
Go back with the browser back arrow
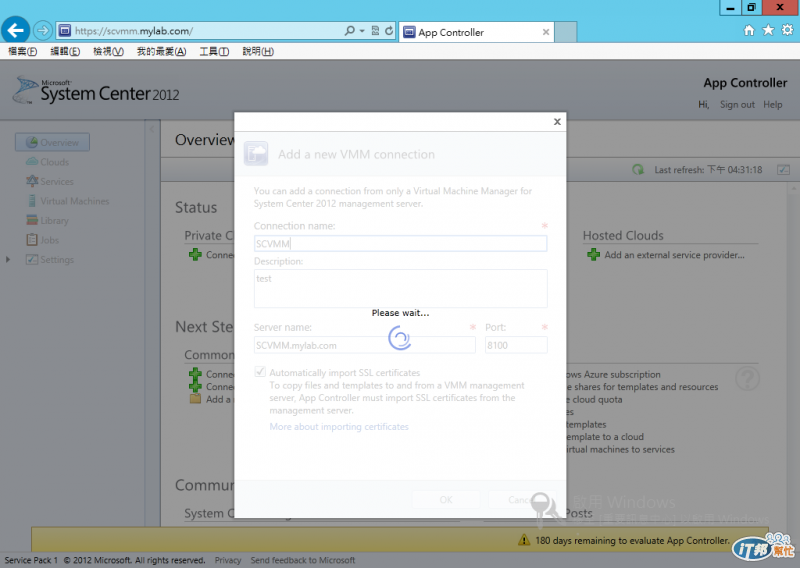(15, 31)
